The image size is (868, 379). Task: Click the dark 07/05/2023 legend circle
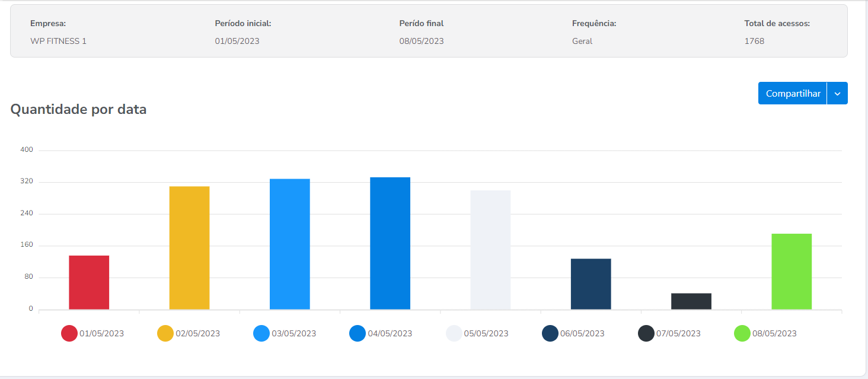click(x=646, y=333)
